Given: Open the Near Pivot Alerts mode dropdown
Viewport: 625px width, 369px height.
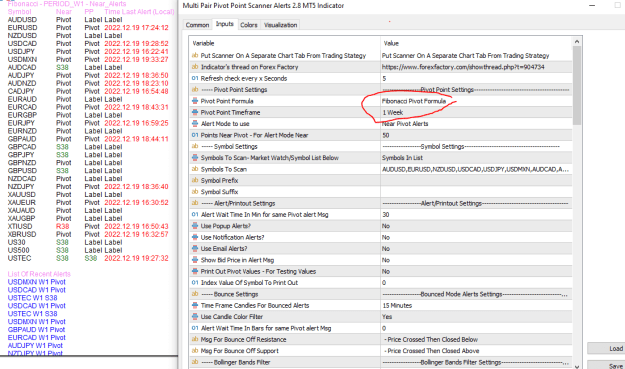Looking at the screenshot, I should (x=476, y=124).
